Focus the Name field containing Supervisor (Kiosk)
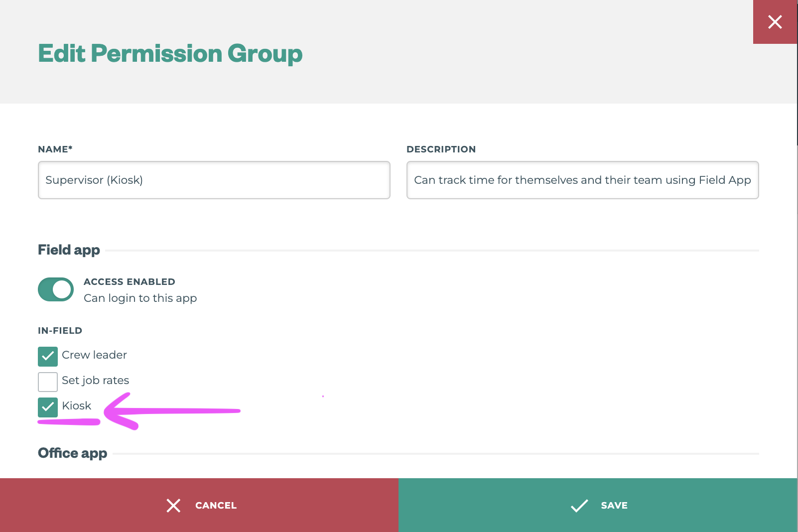This screenshot has height=532, width=798. pos(214,180)
